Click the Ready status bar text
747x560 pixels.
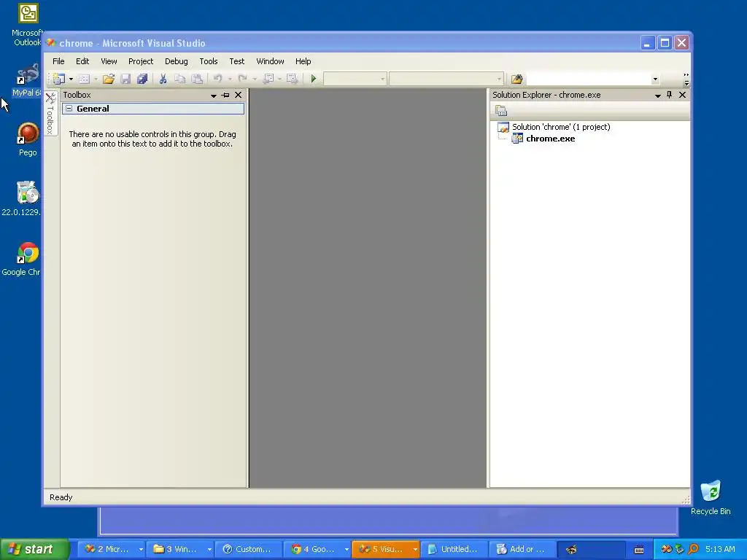pos(61,497)
